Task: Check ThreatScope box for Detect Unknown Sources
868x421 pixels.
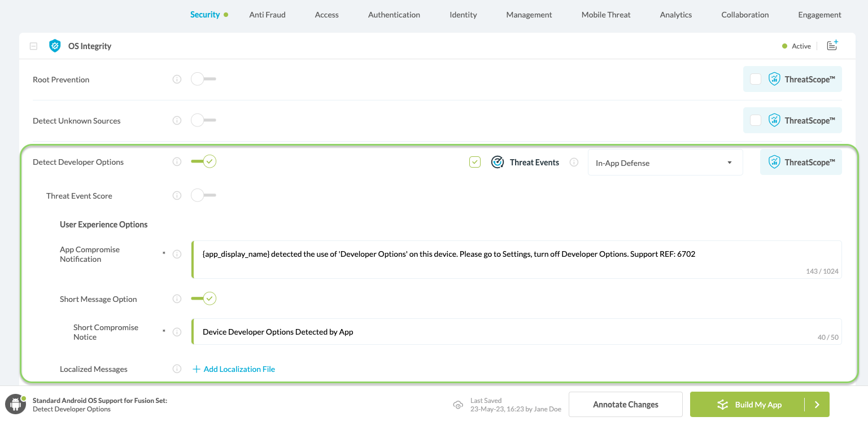Action: click(x=755, y=120)
